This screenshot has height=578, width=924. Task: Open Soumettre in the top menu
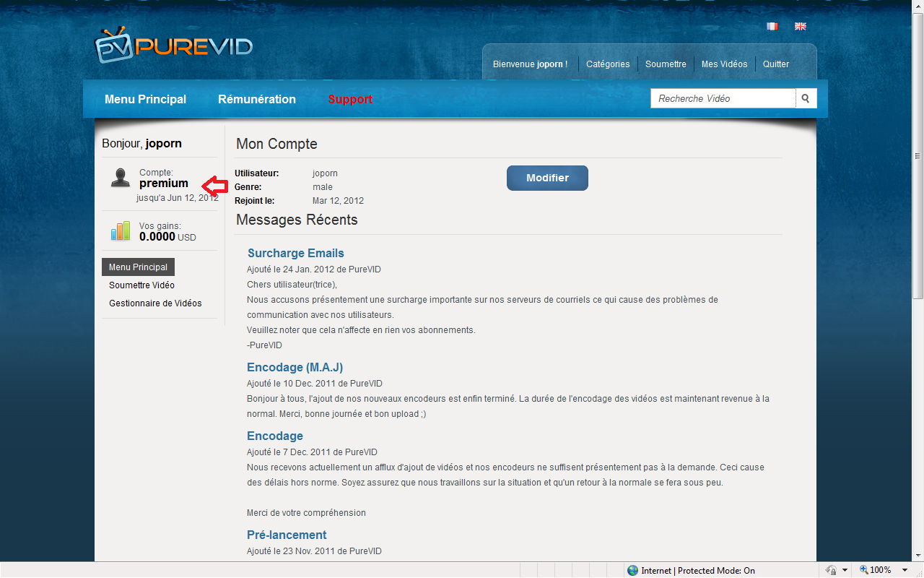click(x=666, y=64)
